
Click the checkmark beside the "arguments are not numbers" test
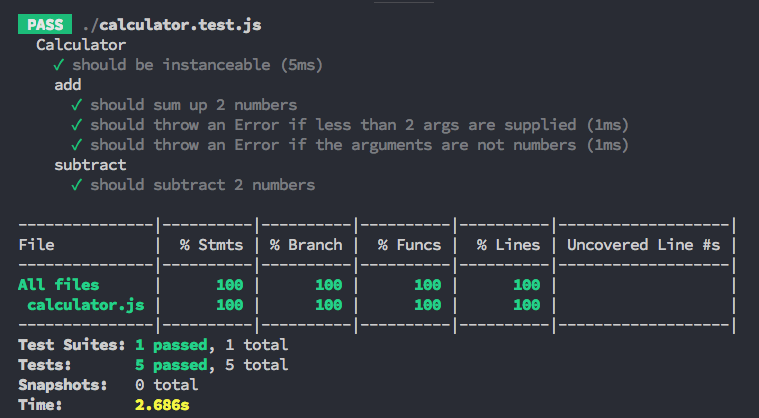coord(77,145)
